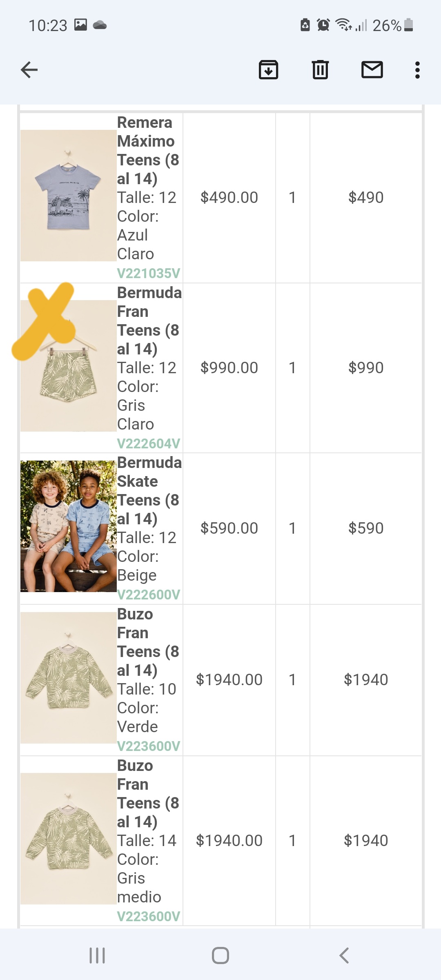Archive this email
This screenshot has height=980, width=441.
pyautogui.click(x=268, y=70)
